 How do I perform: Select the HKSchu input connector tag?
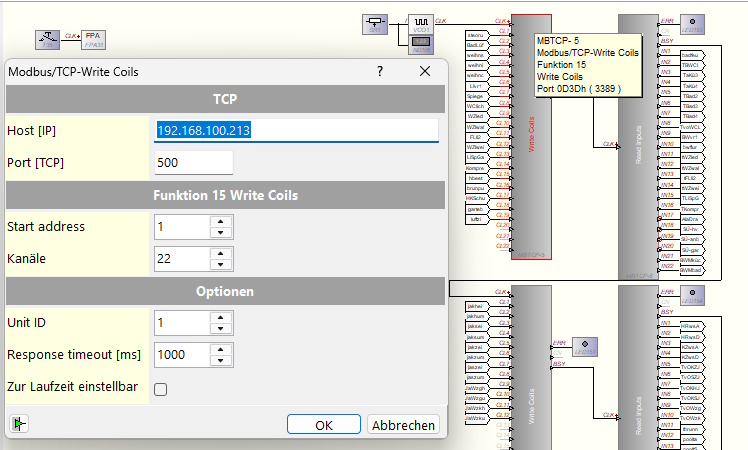click(477, 199)
